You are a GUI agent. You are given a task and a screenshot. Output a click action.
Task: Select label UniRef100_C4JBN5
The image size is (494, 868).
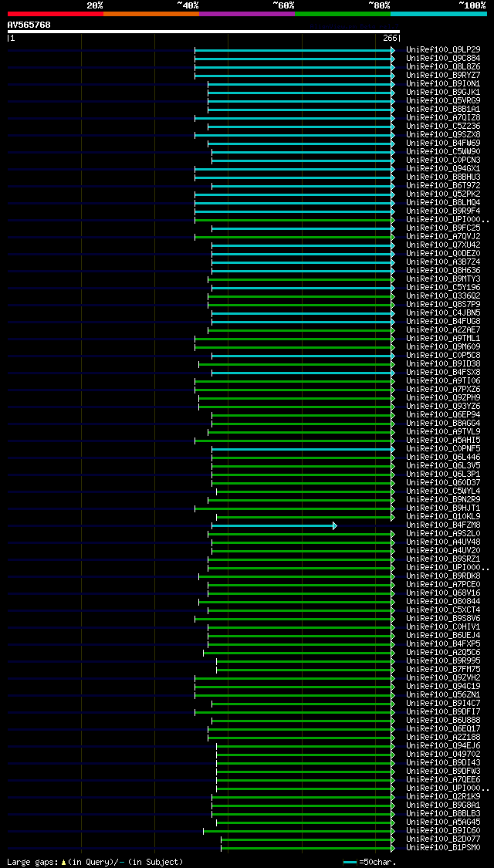443,313
